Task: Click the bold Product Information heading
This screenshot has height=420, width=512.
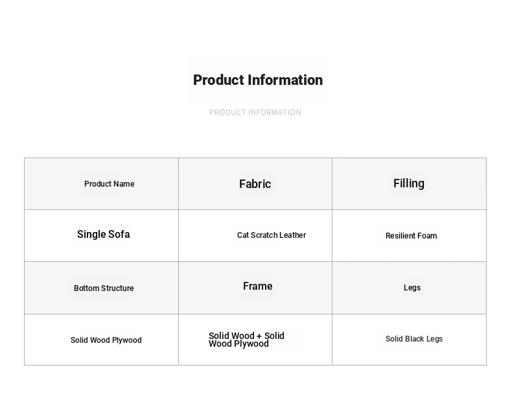Action: 258,80
